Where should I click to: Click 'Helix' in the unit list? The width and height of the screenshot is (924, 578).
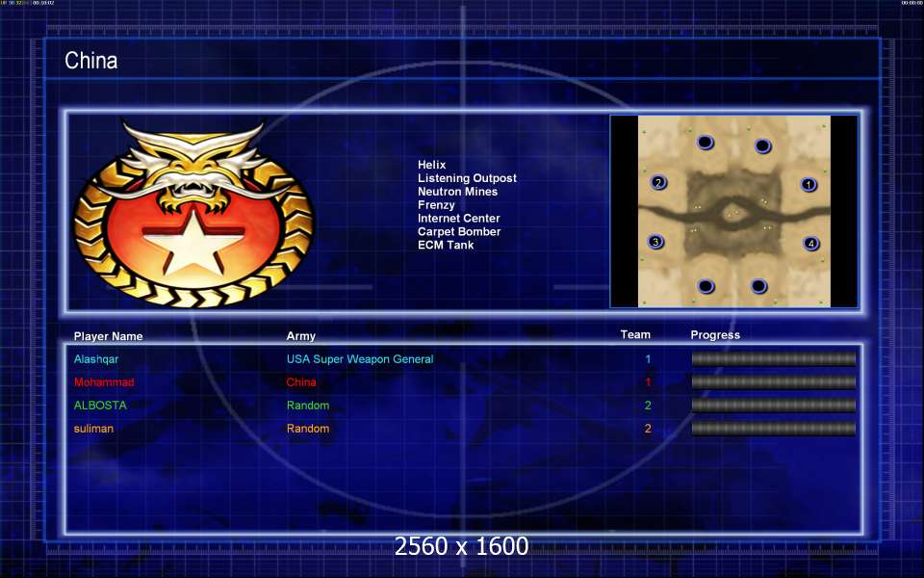point(432,165)
